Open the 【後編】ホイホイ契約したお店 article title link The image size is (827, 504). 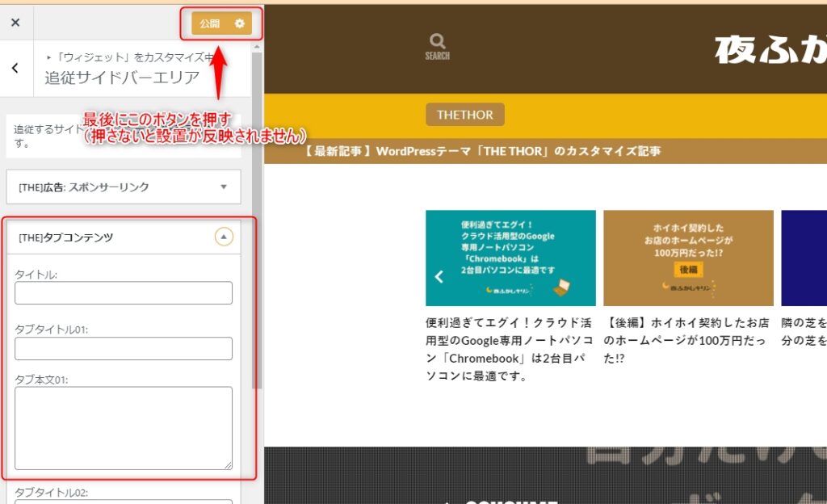[686, 340]
